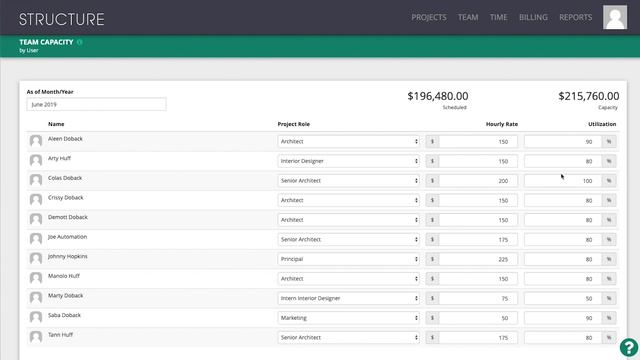Click the Name column header

(x=56, y=124)
